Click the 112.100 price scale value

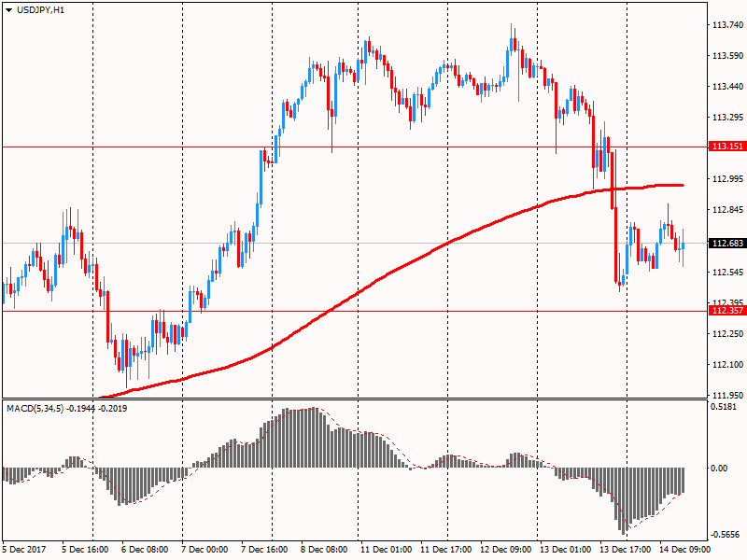[727, 365]
